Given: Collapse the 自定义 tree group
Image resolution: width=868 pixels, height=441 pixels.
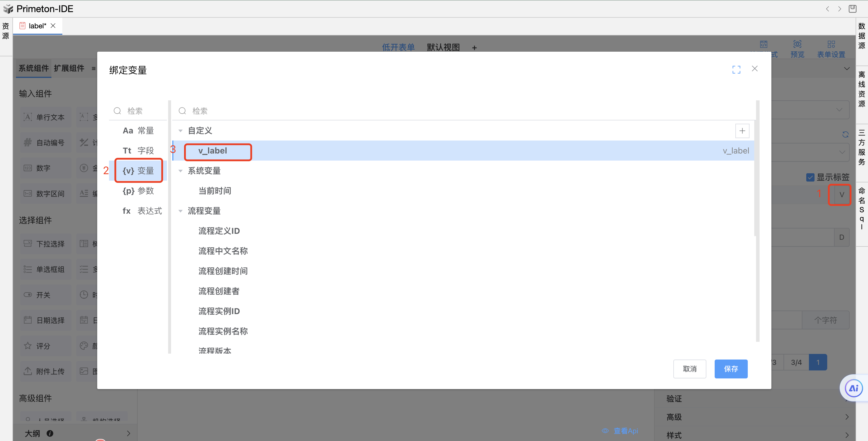Looking at the screenshot, I should [x=181, y=130].
